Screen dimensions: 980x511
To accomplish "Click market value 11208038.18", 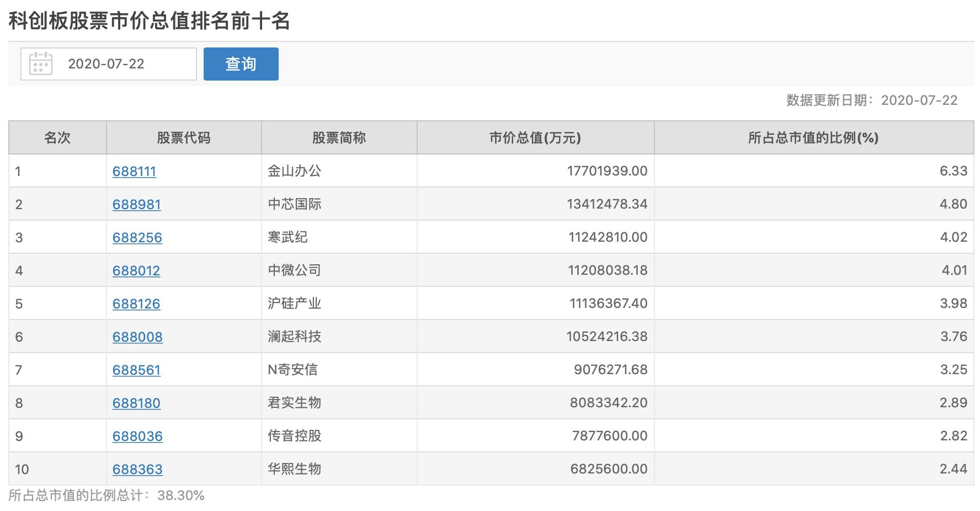I will [x=608, y=270].
